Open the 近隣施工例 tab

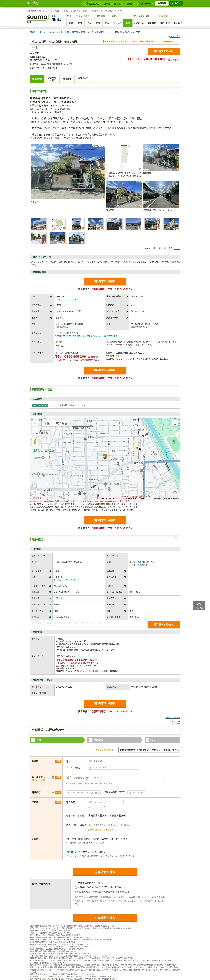(x=83, y=78)
